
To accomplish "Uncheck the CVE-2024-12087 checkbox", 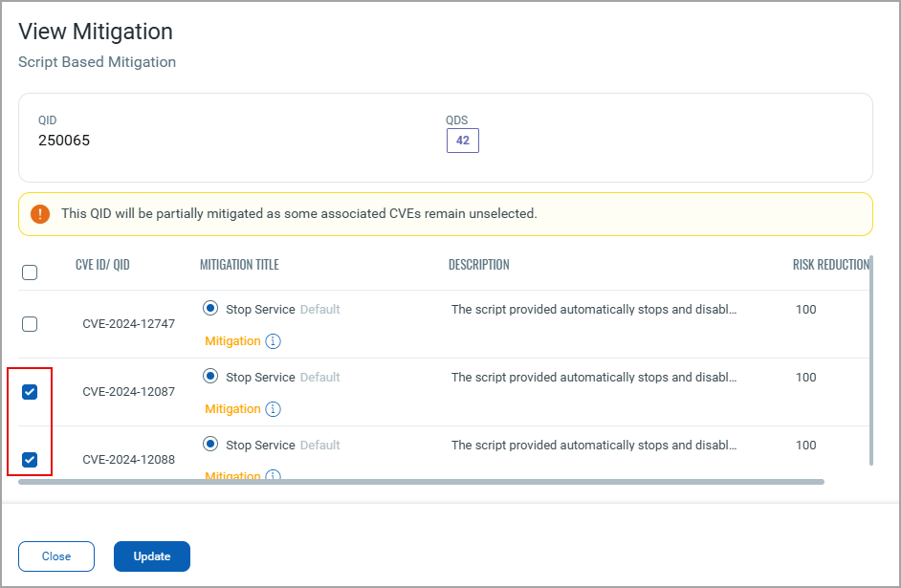I will (30, 392).
